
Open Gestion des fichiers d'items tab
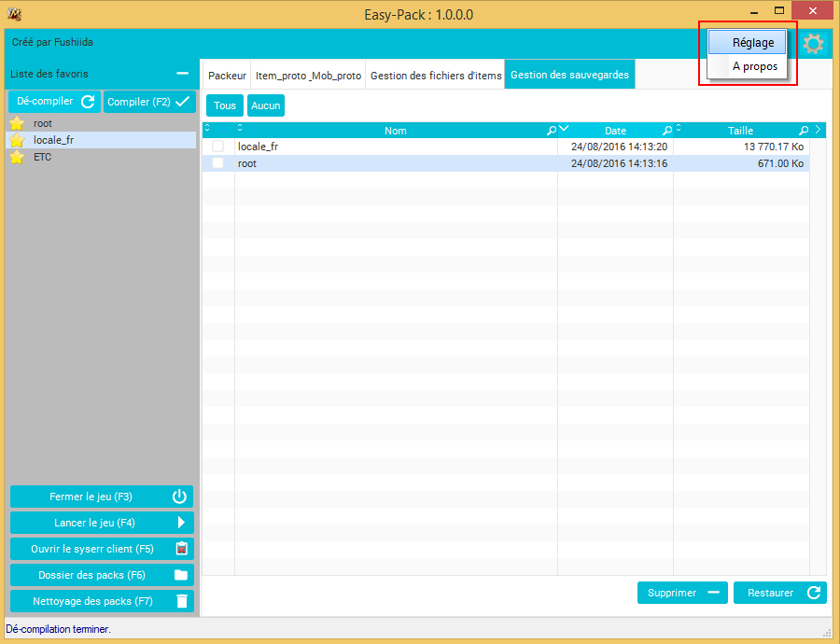coord(436,76)
